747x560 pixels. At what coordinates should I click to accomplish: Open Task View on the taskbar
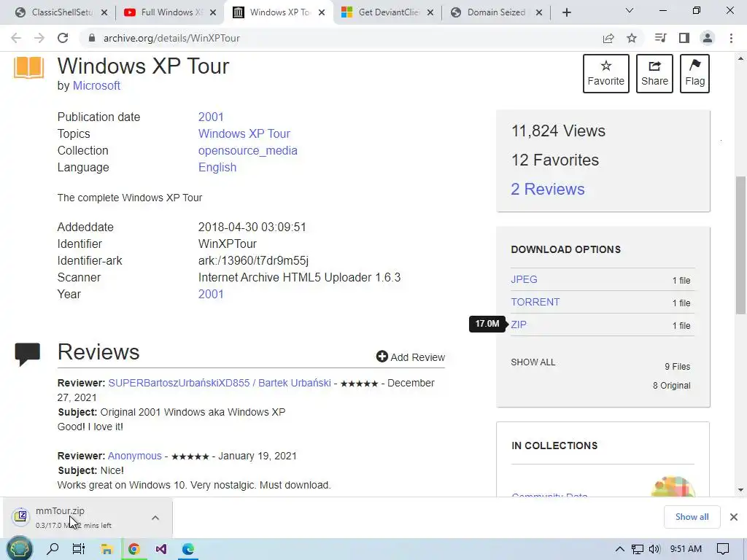[x=79, y=549]
